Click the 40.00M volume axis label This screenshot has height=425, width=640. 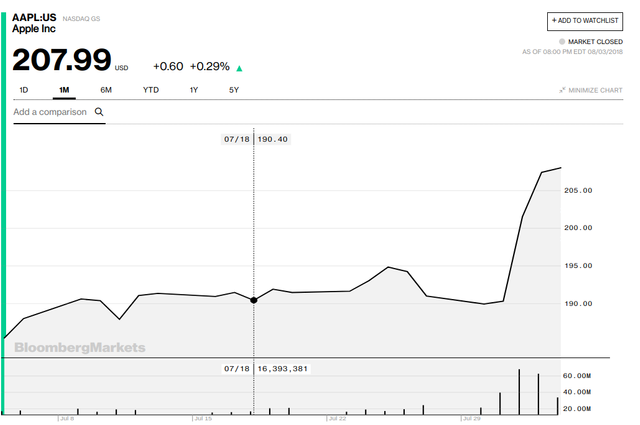coord(577,392)
